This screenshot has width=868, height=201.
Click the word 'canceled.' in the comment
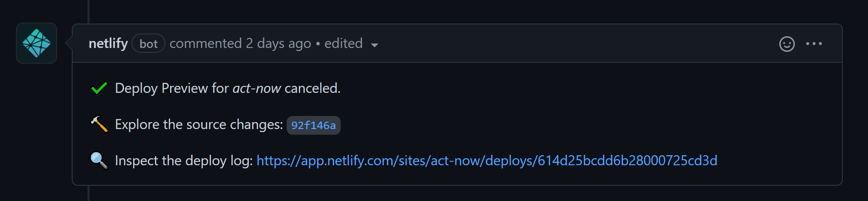tap(312, 89)
